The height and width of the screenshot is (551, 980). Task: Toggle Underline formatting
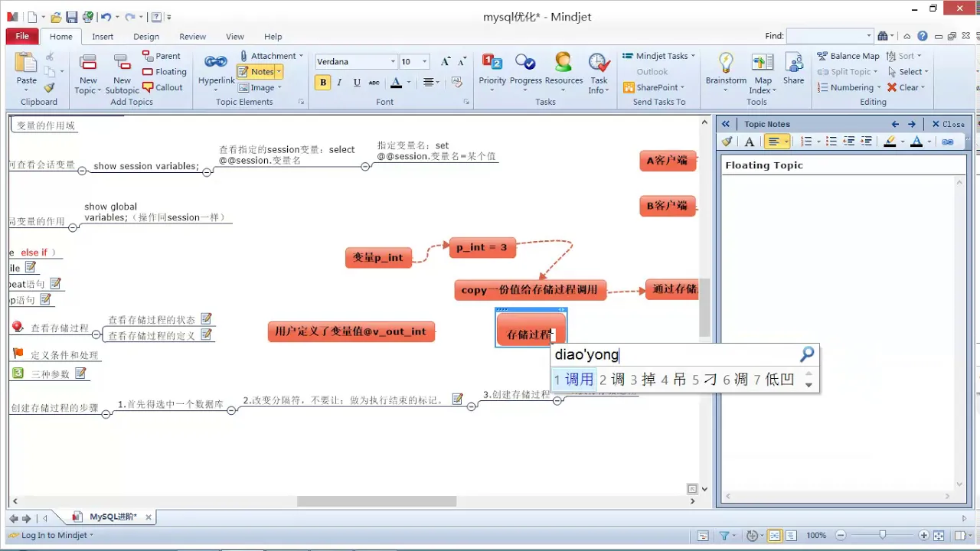[357, 83]
